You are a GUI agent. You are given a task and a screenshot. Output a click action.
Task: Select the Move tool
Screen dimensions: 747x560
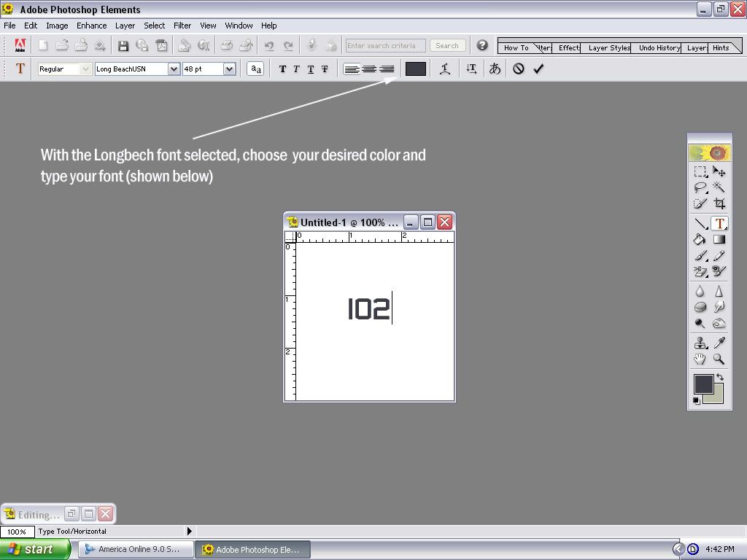point(719,171)
